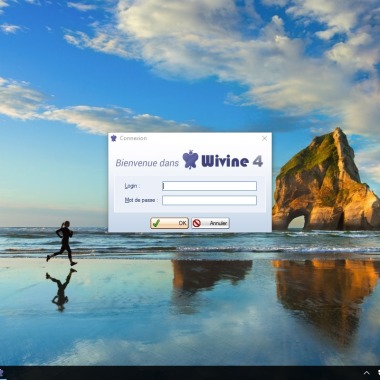380x380 pixels.
Task: Click the green checkmark icon on OK
Action: tap(156, 223)
